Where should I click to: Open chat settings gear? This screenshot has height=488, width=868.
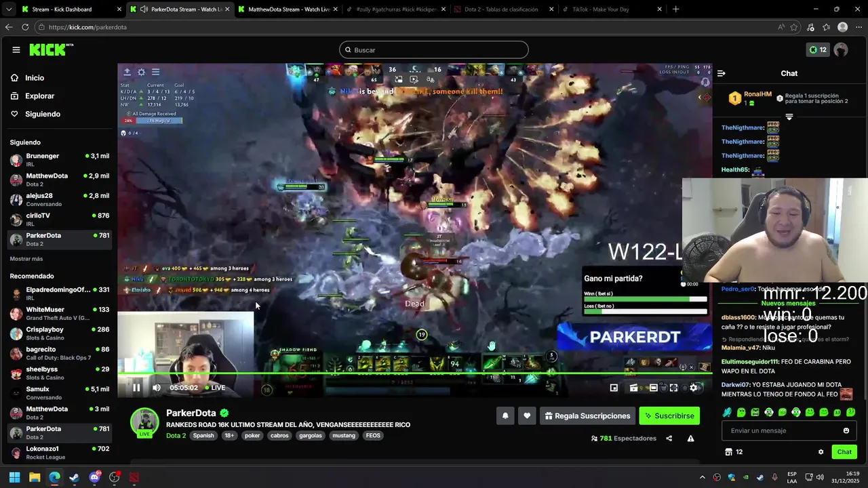pos(821,452)
